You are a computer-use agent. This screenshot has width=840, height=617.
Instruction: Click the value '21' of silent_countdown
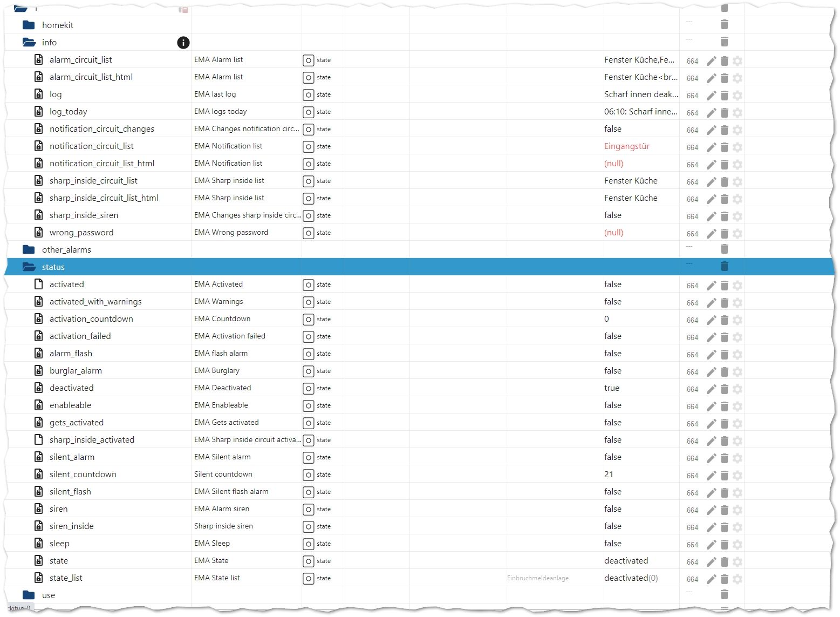609,474
